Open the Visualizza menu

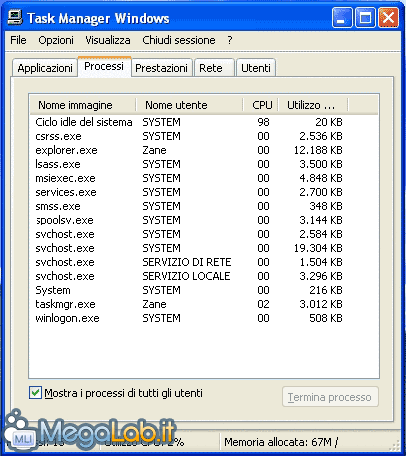point(108,40)
